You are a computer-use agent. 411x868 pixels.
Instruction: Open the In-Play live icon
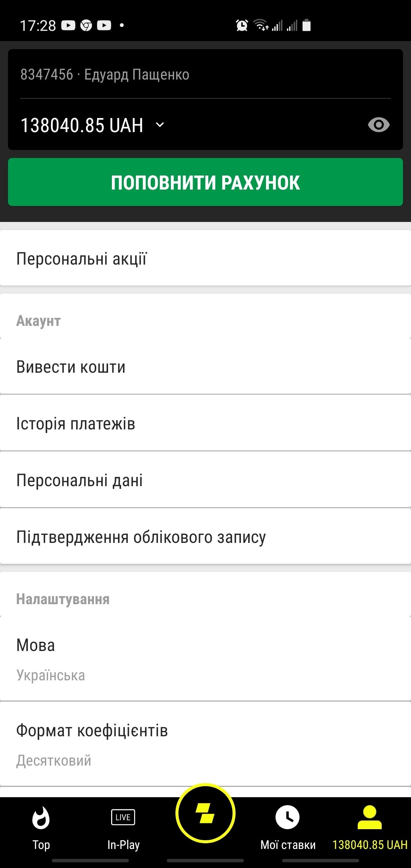coord(123,817)
